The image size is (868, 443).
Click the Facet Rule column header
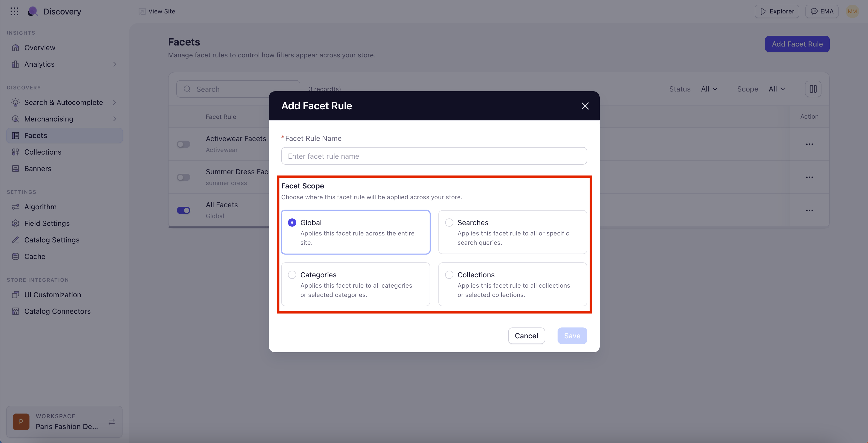point(221,117)
